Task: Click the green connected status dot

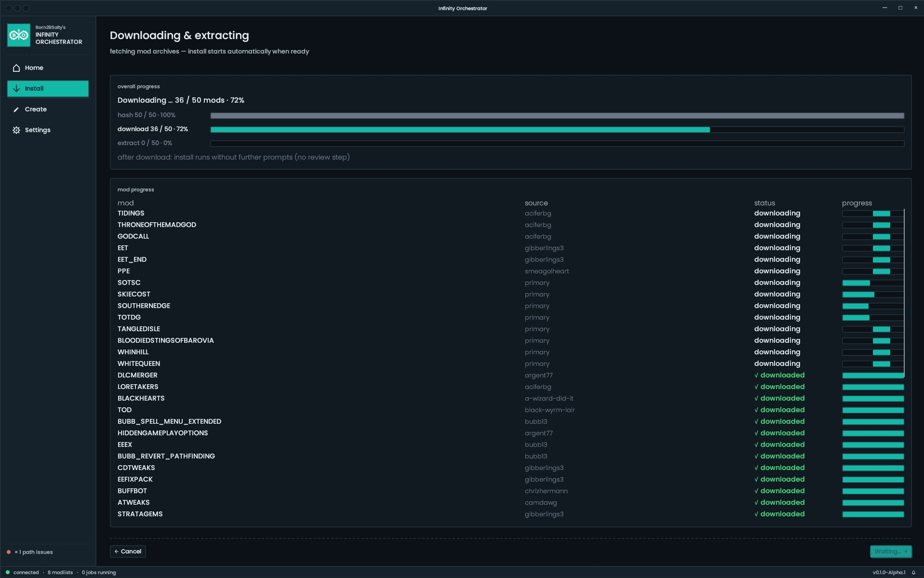Action: point(8,572)
